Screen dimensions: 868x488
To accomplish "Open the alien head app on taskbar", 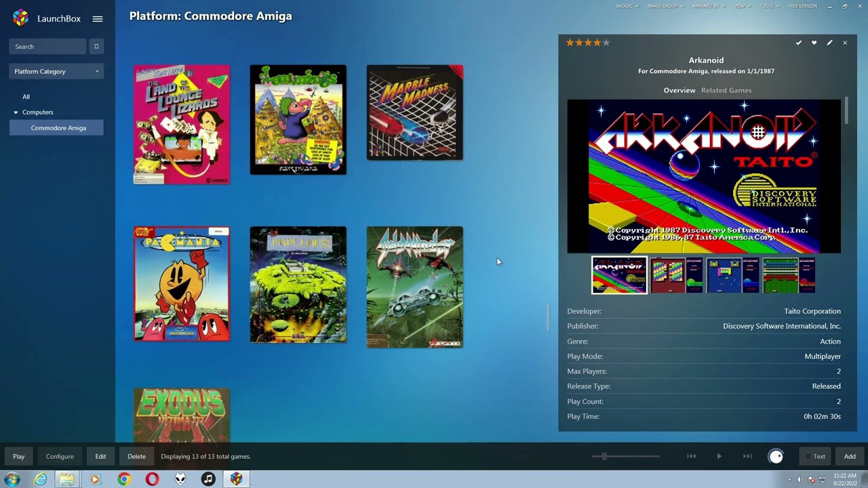I will (180, 479).
